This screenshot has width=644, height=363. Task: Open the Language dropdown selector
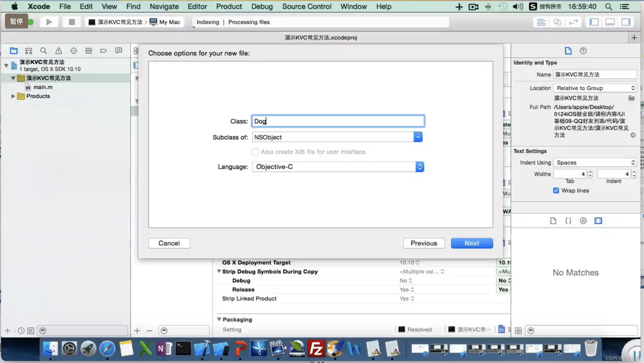[419, 166]
